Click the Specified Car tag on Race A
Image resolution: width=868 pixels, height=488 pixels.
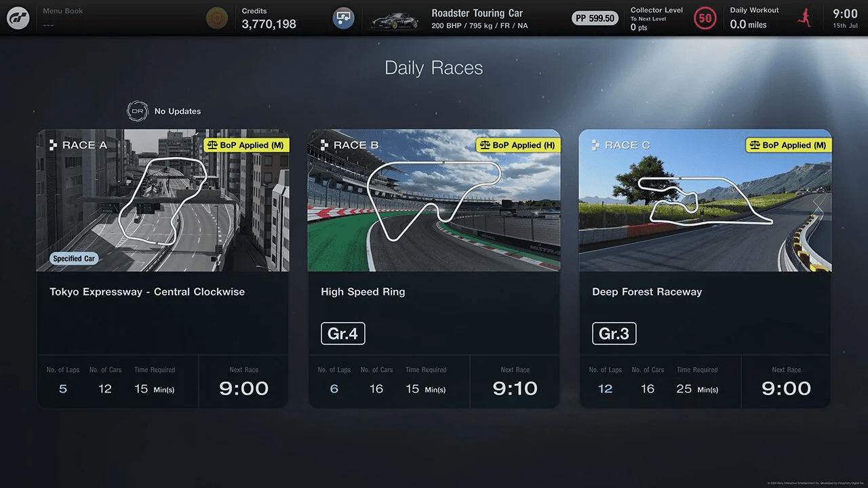point(74,258)
